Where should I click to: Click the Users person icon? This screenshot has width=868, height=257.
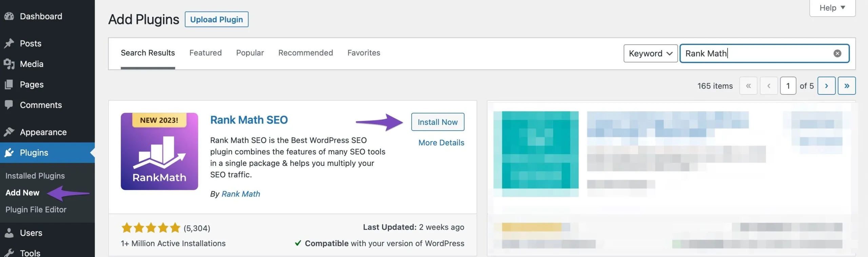point(9,233)
